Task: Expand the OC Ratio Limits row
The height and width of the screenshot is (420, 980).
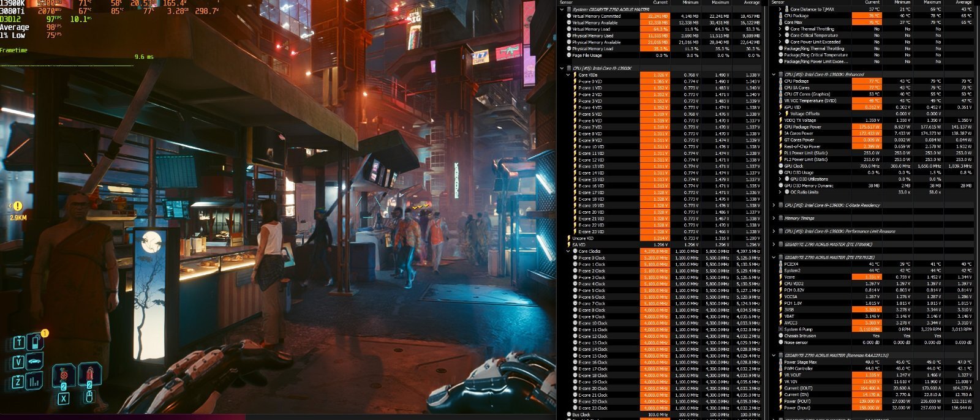Action: tap(780, 192)
